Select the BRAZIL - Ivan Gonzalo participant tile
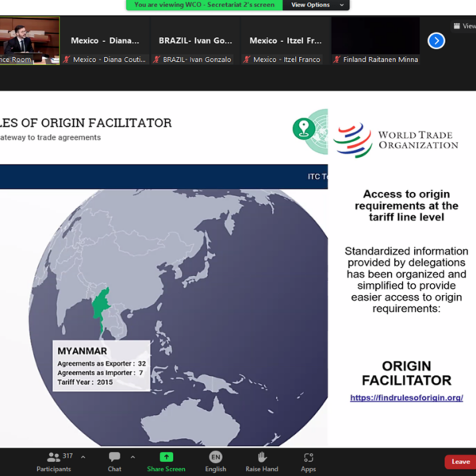 point(195,40)
